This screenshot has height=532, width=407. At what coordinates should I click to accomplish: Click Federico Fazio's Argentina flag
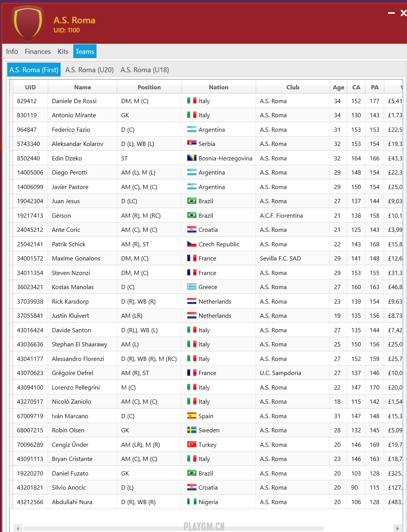tap(192, 129)
